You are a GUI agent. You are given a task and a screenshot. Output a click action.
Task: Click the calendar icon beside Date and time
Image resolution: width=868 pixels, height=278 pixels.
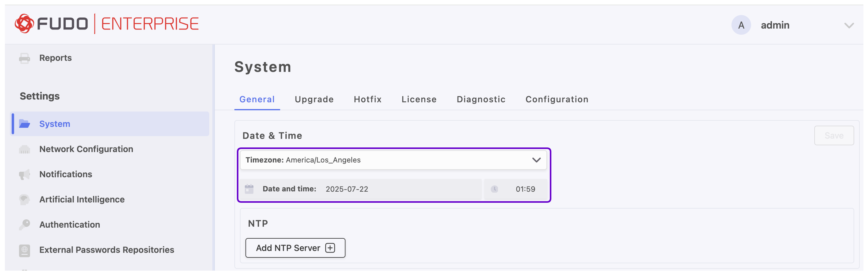[249, 189]
